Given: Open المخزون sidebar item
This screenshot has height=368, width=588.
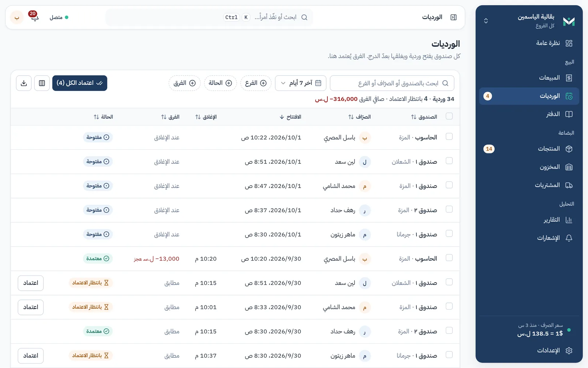Looking at the screenshot, I should click(x=529, y=167).
